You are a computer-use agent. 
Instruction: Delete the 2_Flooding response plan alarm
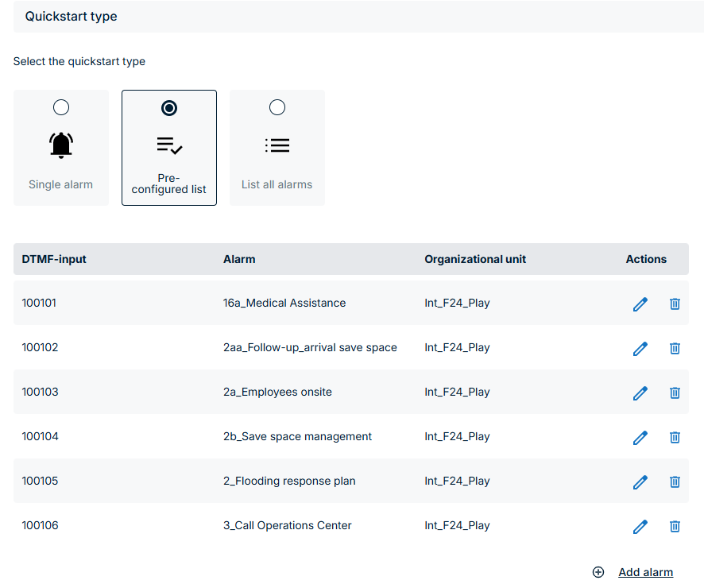(x=675, y=482)
